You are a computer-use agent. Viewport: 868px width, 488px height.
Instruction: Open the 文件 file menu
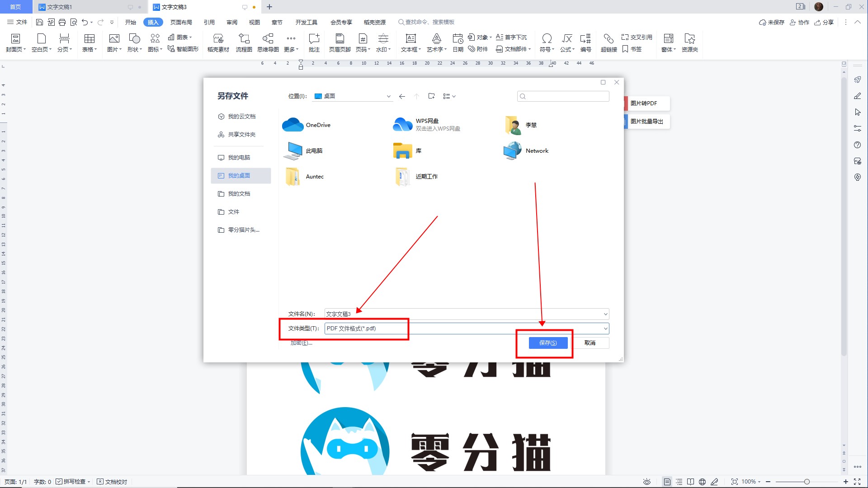coord(17,22)
